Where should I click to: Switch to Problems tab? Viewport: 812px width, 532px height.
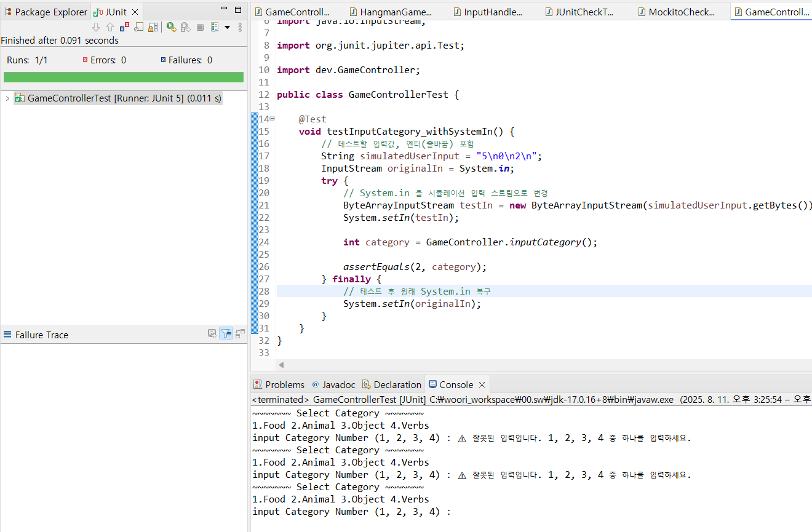[x=279, y=384]
